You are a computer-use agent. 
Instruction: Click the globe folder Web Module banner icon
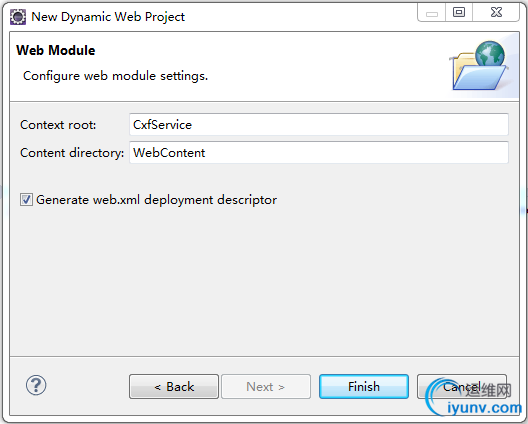[479, 66]
